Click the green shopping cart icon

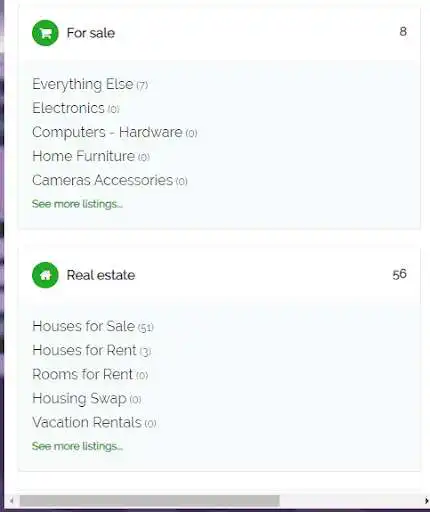45,33
